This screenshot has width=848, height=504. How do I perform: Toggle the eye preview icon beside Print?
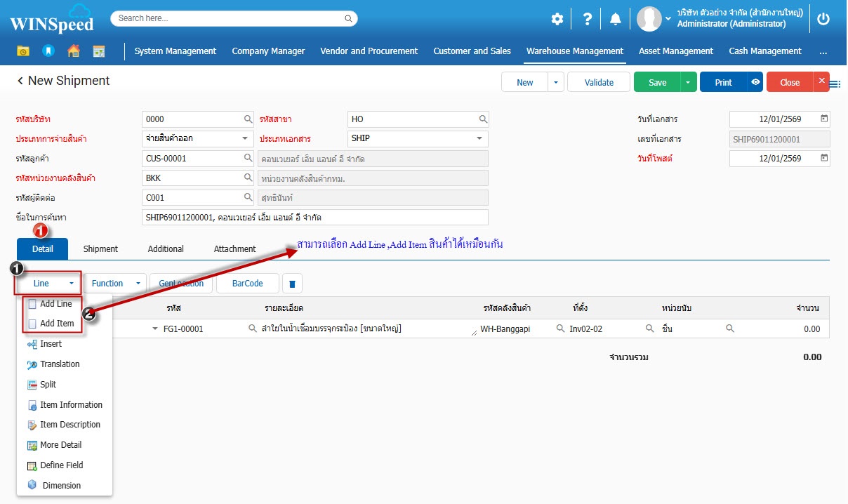[x=755, y=82]
